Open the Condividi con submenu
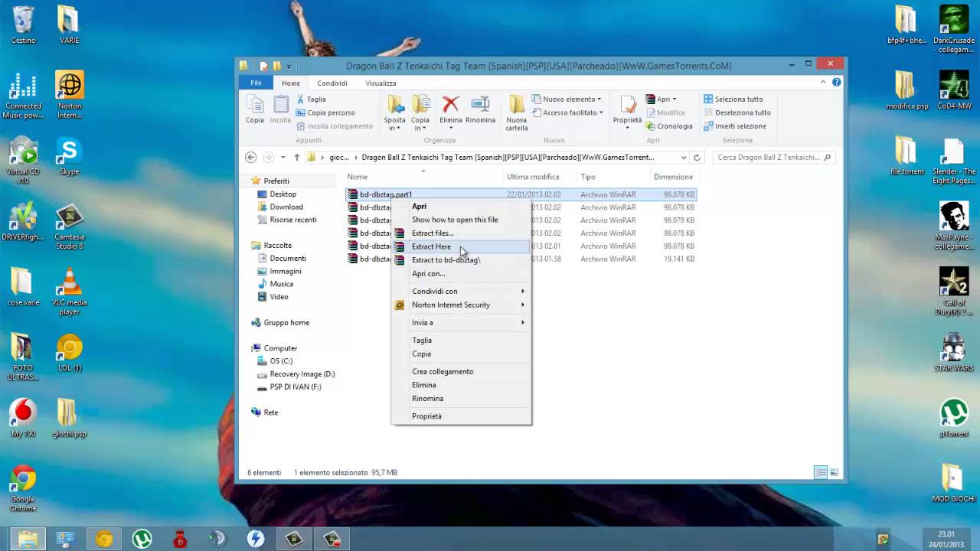This screenshot has width=980, height=551. click(x=461, y=291)
